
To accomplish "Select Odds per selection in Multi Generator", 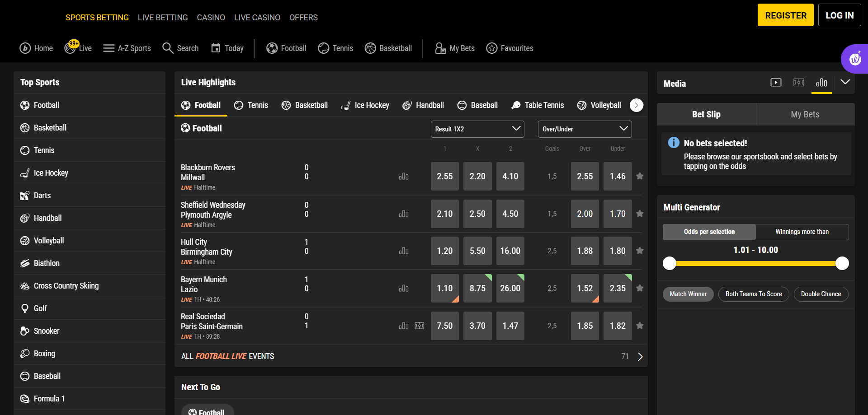I will [709, 232].
